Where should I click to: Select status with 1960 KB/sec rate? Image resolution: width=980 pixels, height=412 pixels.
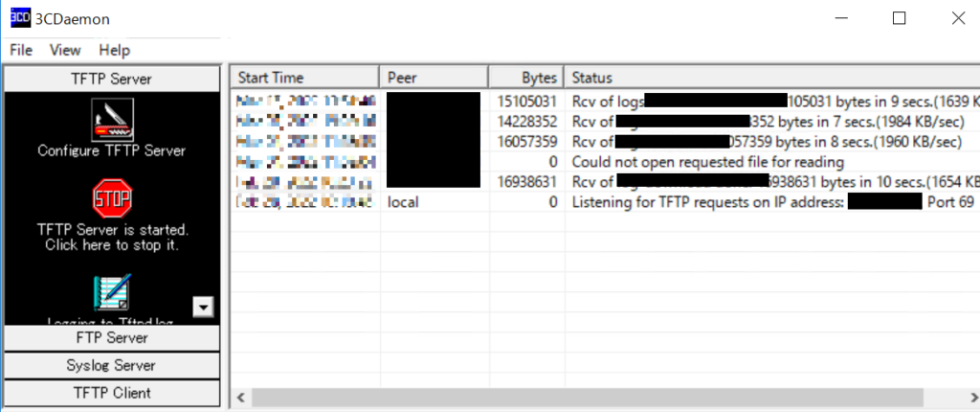[767, 142]
